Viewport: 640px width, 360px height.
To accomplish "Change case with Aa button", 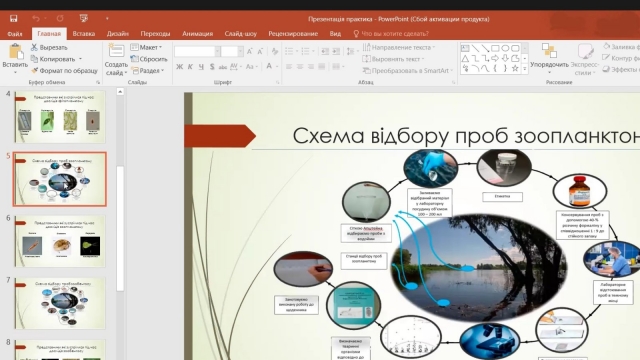I will point(251,67).
